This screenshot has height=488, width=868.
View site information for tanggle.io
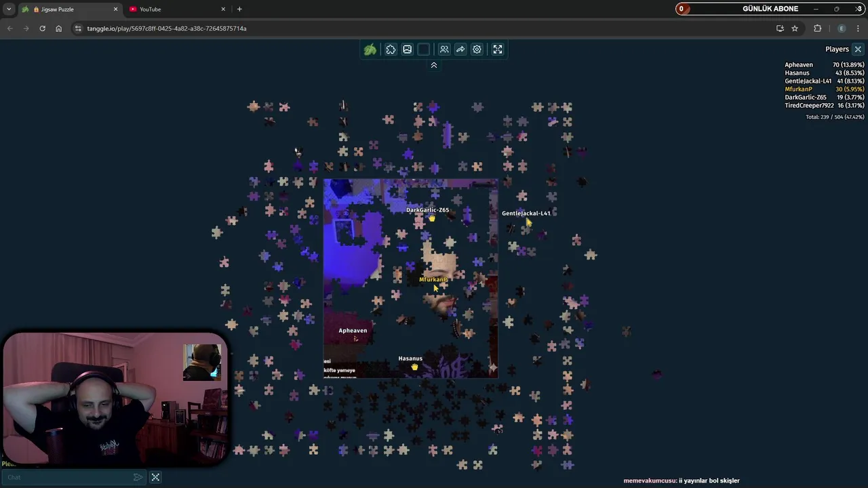78,28
